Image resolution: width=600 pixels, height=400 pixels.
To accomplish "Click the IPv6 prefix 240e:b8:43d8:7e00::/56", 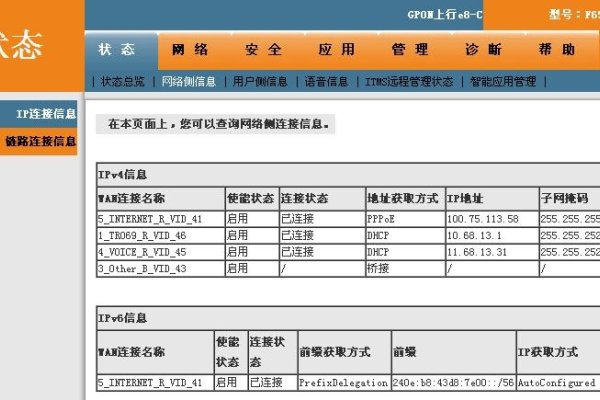I will [453, 383].
